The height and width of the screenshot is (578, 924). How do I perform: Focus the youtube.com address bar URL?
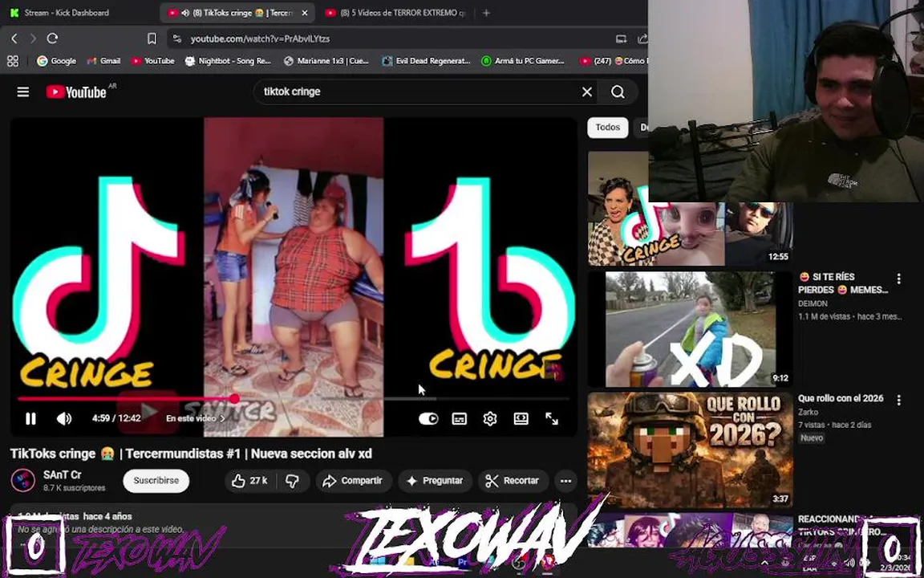click(261, 39)
